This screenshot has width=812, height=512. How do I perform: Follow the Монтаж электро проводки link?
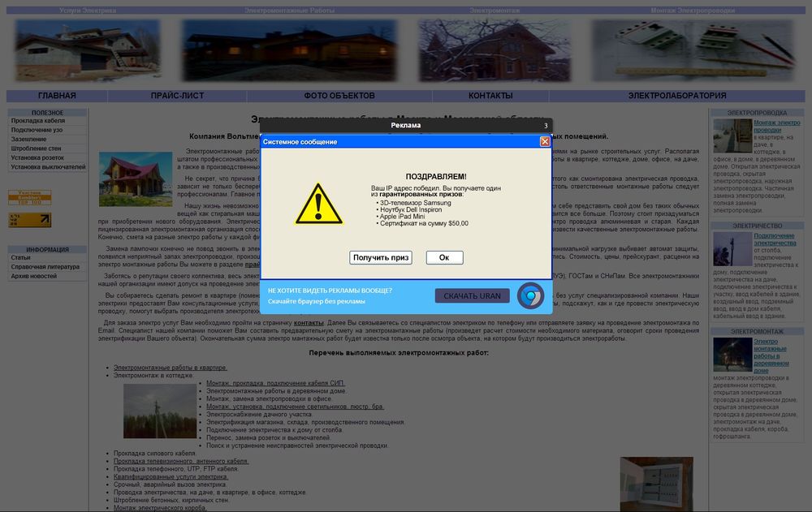[777, 127]
